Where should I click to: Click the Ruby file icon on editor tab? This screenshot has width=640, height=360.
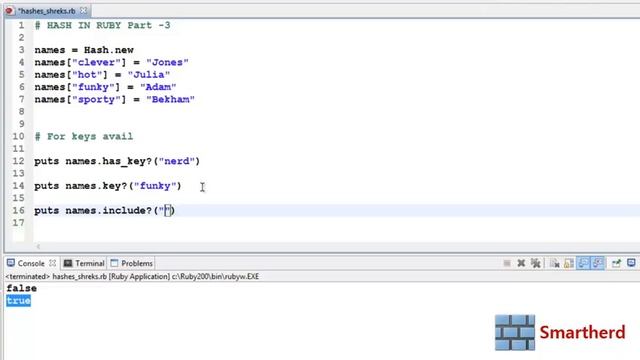(9, 11)
